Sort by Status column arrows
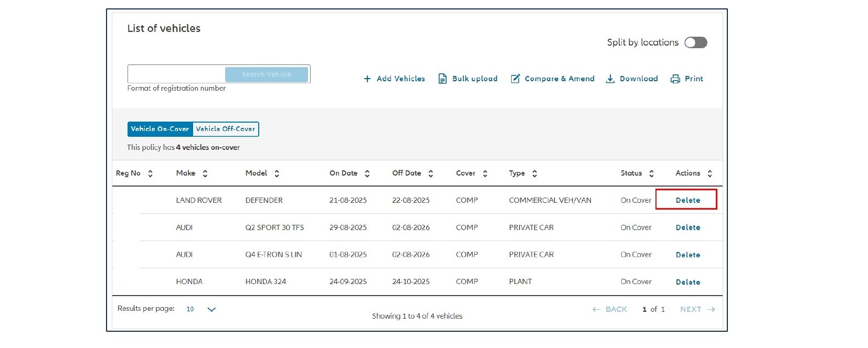Image resolution: width=868 pixels, height=348 pixels. click(651, 173)
